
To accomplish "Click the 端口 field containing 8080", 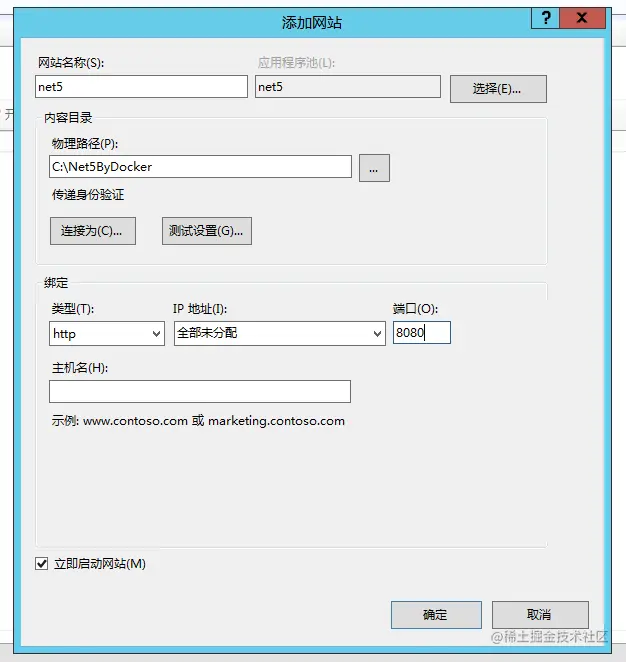I will coord(422,333).
